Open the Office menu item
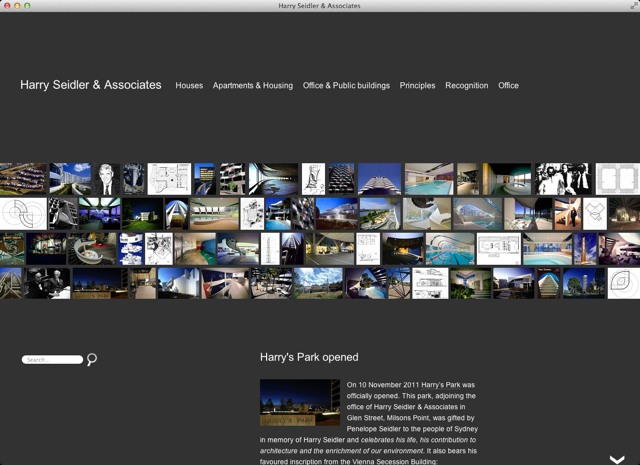The height and width of the screenshot is (465, 640). [x=508, y=85]
